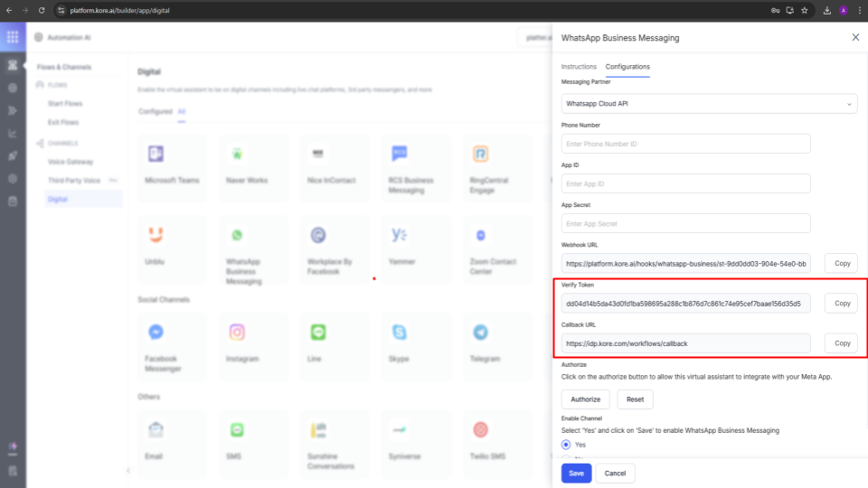Select the Nice InContact channel icon
Viewport: 868px width, 488px height.
point(317,154)
